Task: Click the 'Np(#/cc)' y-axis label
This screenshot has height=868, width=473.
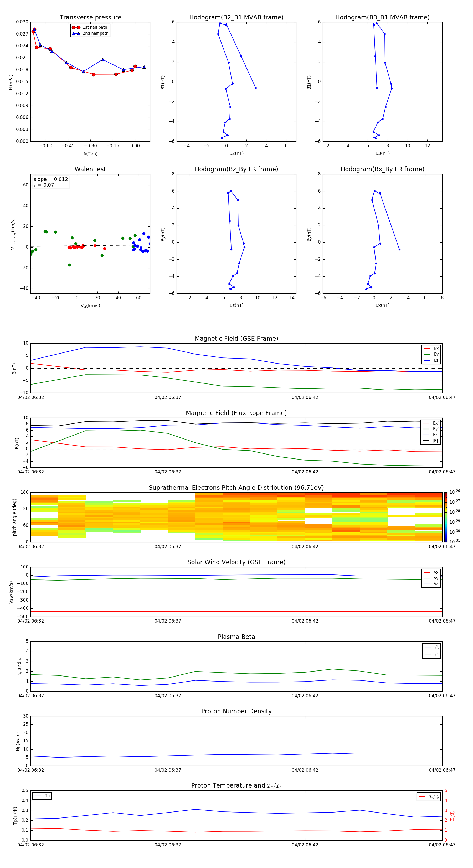Action: 18,741
